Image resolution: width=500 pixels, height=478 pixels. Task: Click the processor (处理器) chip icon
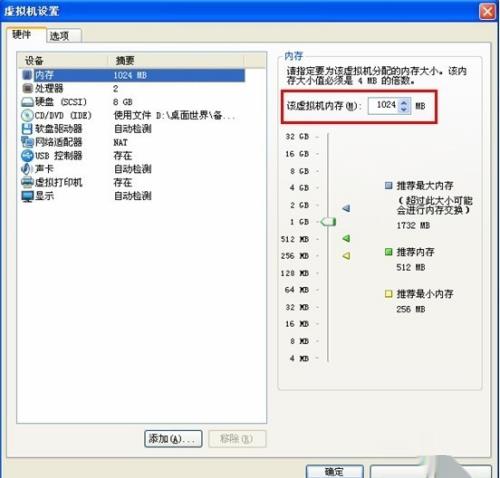[27, 88]
